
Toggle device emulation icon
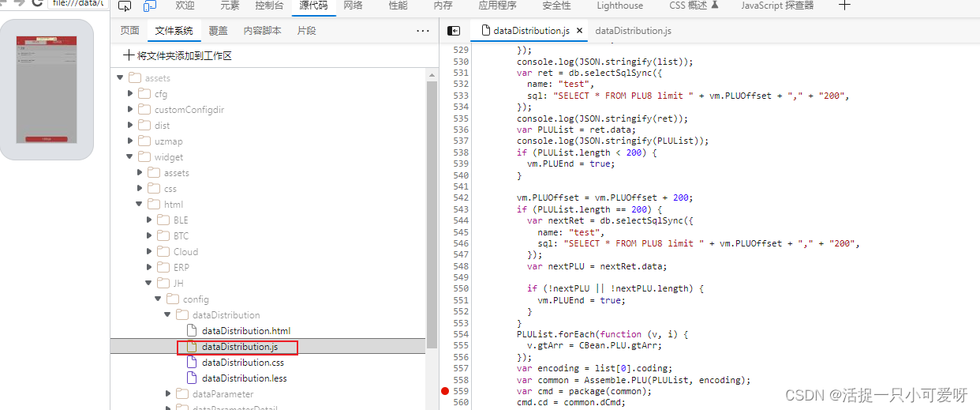tap(150, 6)
